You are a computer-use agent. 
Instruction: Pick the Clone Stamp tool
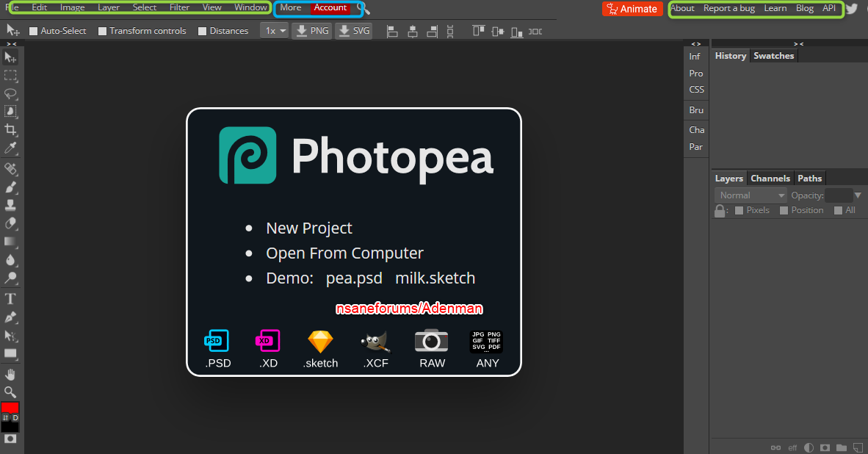tap(10, 206)
